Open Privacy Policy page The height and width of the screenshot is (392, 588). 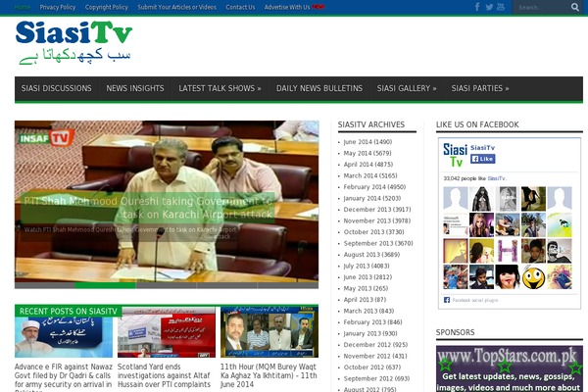58,7
